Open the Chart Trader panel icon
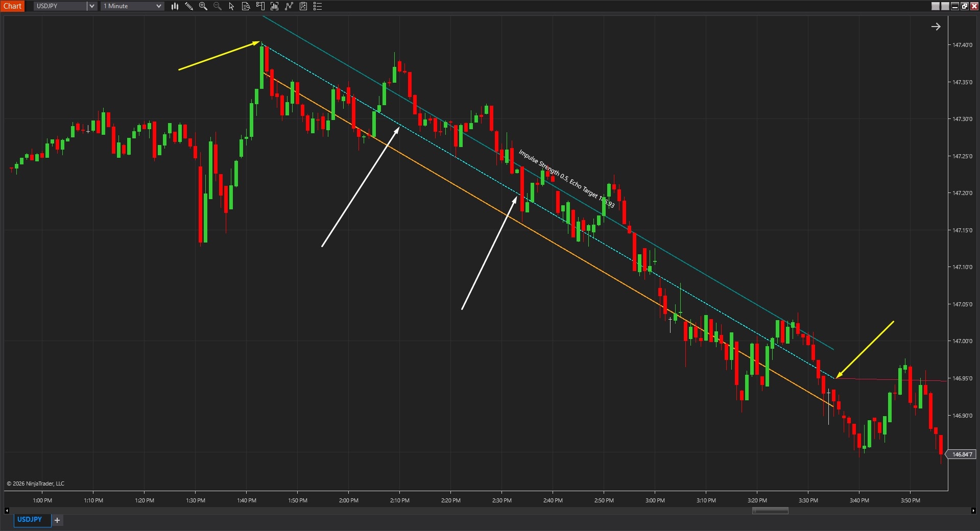 260,6
